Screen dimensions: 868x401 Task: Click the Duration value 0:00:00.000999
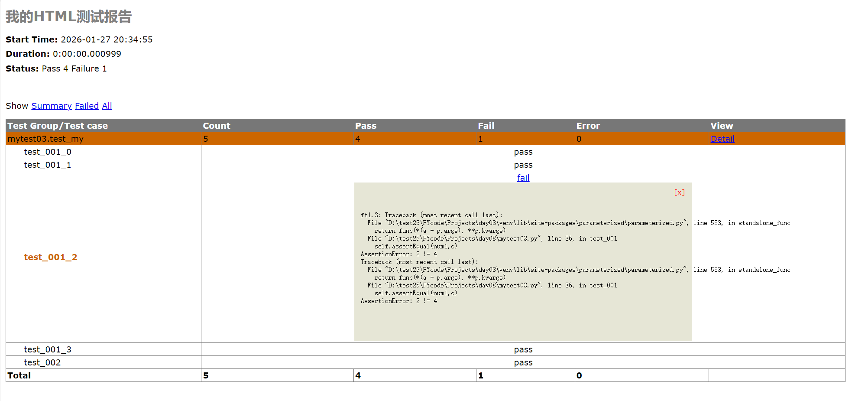[87, 54]
